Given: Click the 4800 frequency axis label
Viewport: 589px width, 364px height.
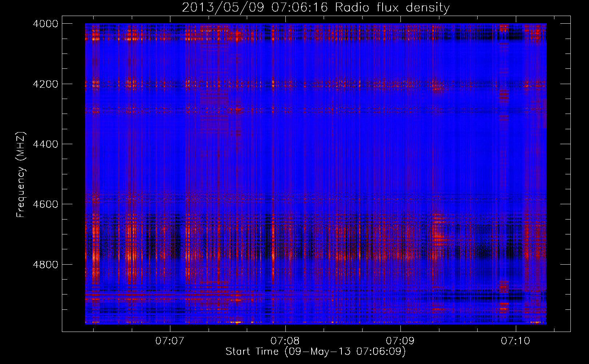Looking at the screenshot, I should click(46, 265).
